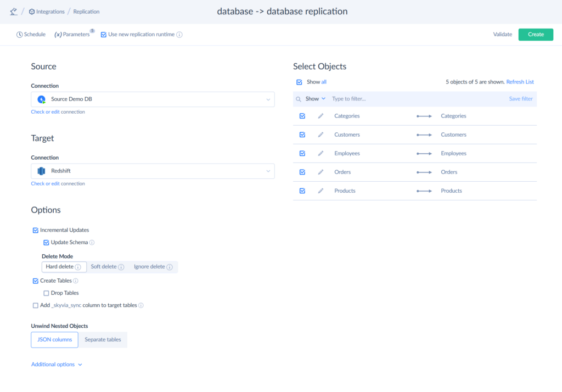Image resolution: width=562 pixels, height=392 pixels.
Task: Click the Integrations cube icon
Action: coord(32,12)
